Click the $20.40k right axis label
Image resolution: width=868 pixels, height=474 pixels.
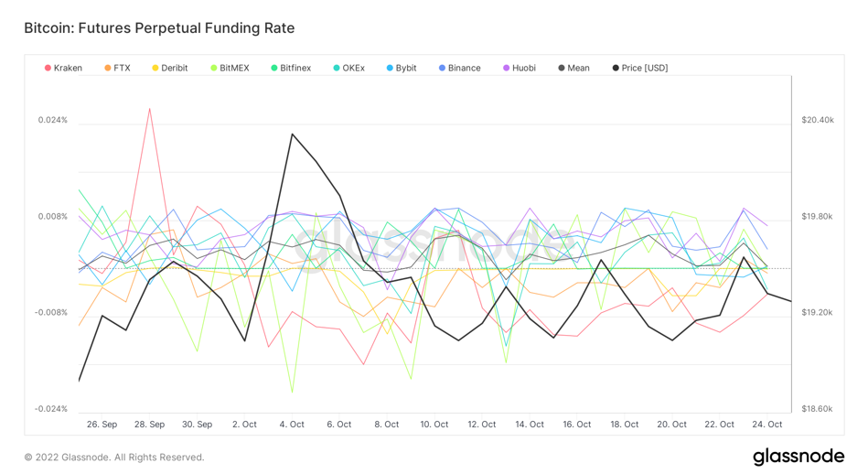818,120
